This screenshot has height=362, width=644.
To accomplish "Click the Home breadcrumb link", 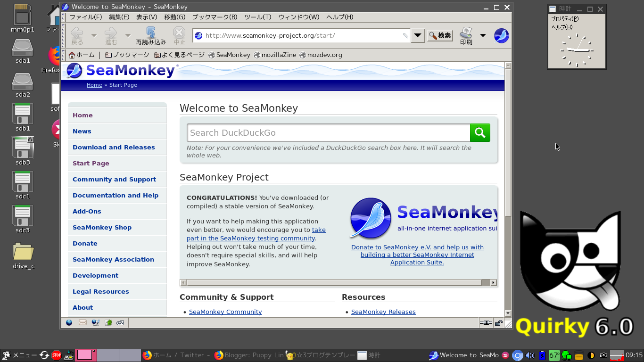I will coord(94,85).
